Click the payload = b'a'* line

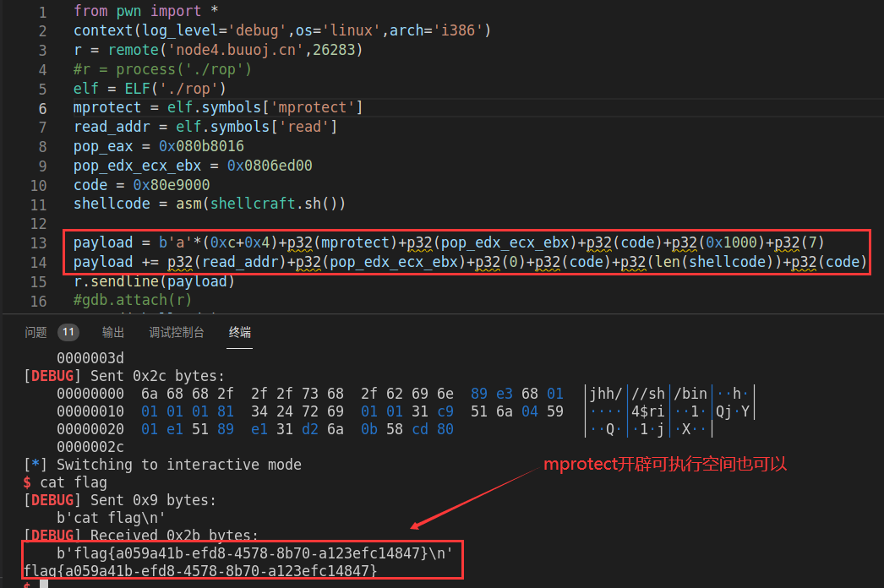click(x=449, y=243)
